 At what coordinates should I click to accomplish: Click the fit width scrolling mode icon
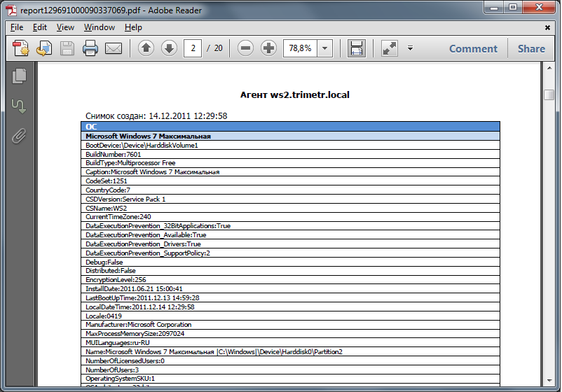pyautogui.click(x=356, y=48)
